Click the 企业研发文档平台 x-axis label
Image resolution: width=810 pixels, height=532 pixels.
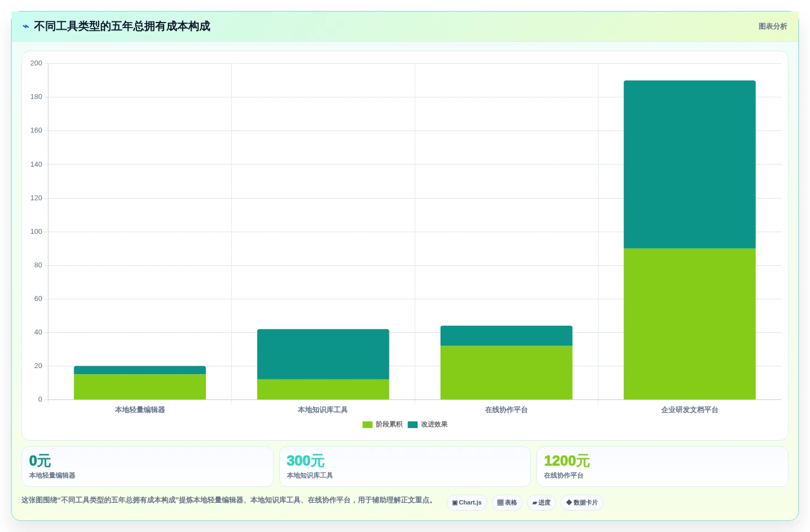coord(689,410)
